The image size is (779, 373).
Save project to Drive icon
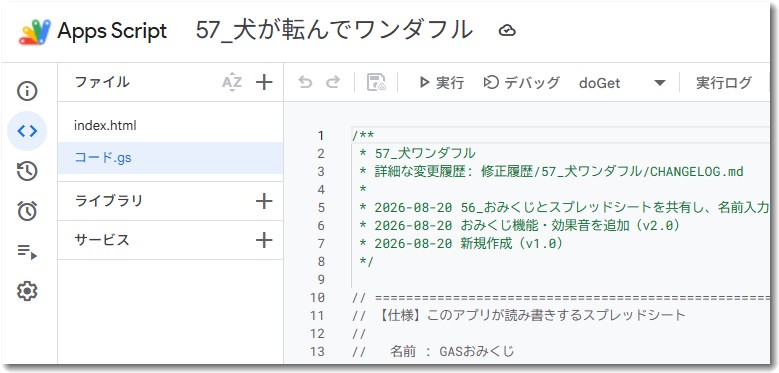[x=376, y=82]
